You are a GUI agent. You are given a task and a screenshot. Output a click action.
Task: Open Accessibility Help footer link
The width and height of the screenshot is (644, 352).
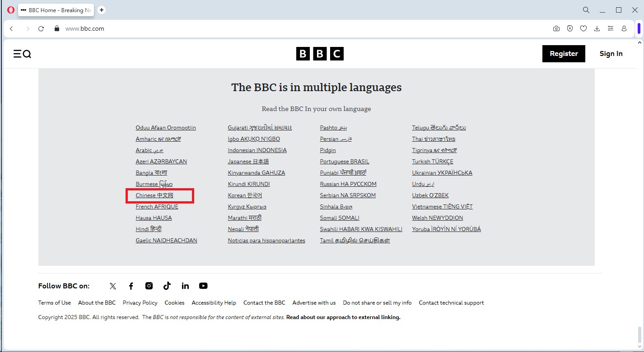click(x=214, y=303)
